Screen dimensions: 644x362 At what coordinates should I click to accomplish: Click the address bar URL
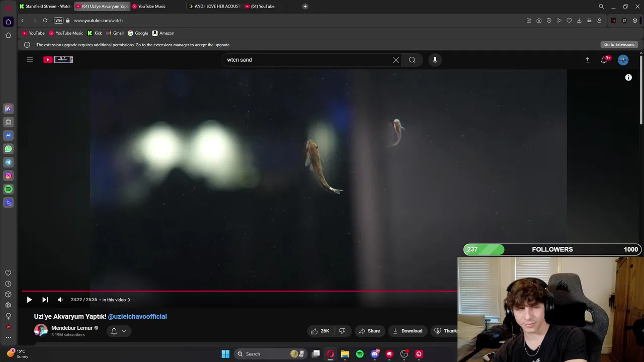pyautogui.click(x=98, y=21)
